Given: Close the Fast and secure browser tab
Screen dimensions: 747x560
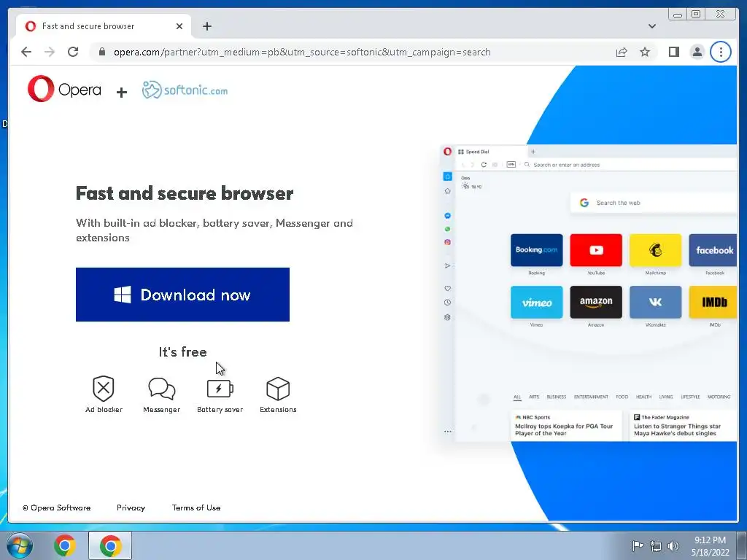Looking at the screenshot, I should pyautogui.click(x=179, y=26).
